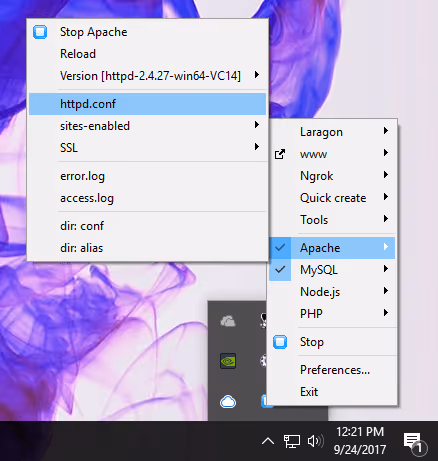The width and height of the screenshot is (438, 461).
Task: Click the Stop Apache square icon
Action: pos(40,32)
